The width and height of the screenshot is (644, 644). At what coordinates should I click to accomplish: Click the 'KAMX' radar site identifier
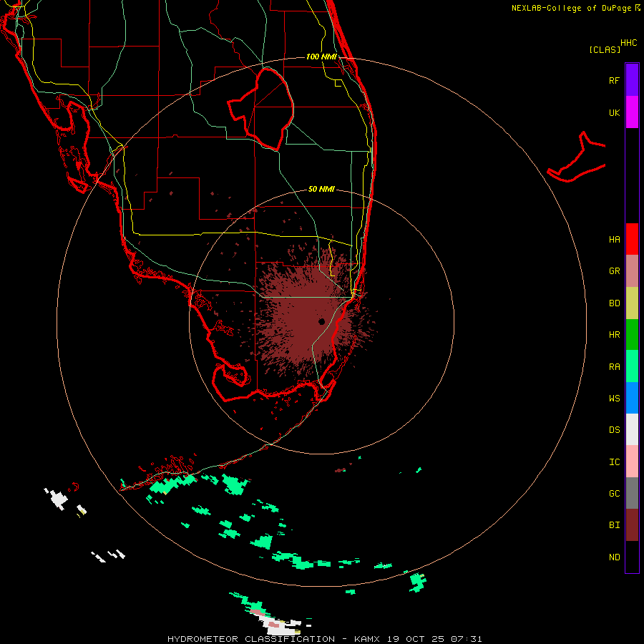tap(367, 639)
